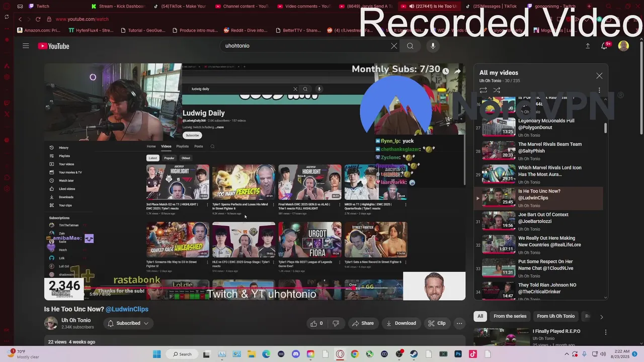This screenshot has width=644, height=362.
Task: Play Which Marvel Rivals Lord Icon video
Action: [538, 174]
